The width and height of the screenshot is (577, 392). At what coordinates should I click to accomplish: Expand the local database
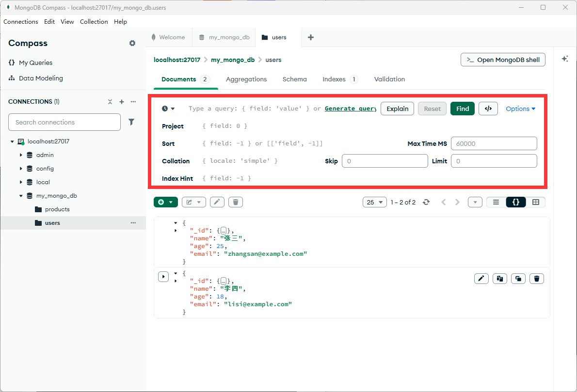click(x=21, y=182)
